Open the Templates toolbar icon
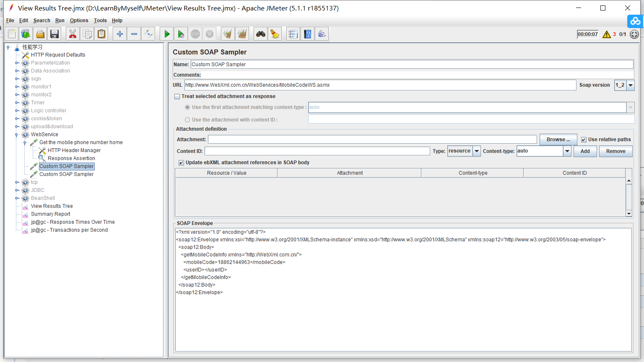644x362 pixels. pos(26,34)
